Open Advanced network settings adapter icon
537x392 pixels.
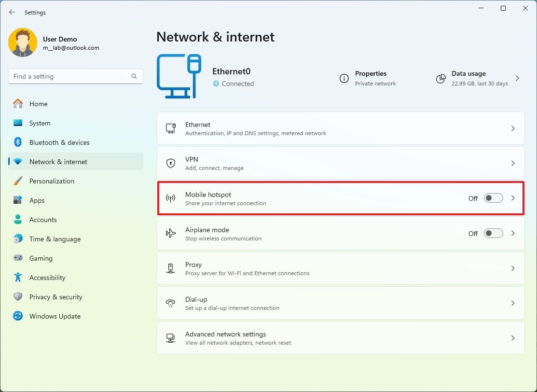(170, 337)
